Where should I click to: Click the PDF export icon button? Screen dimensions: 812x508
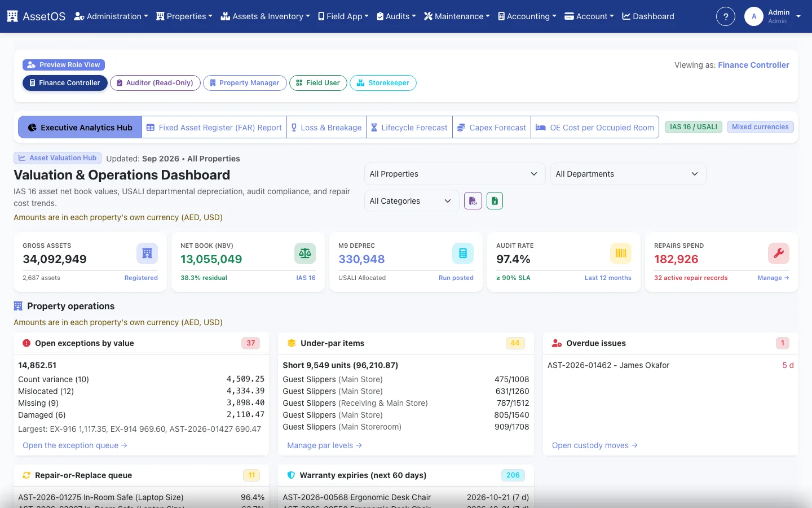pos(473,200)
